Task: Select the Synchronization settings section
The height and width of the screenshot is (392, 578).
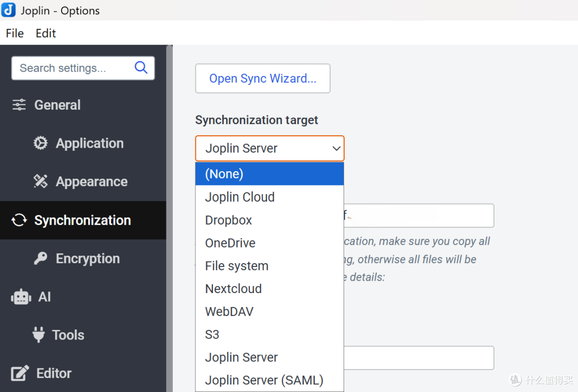Action: (83, 220)
